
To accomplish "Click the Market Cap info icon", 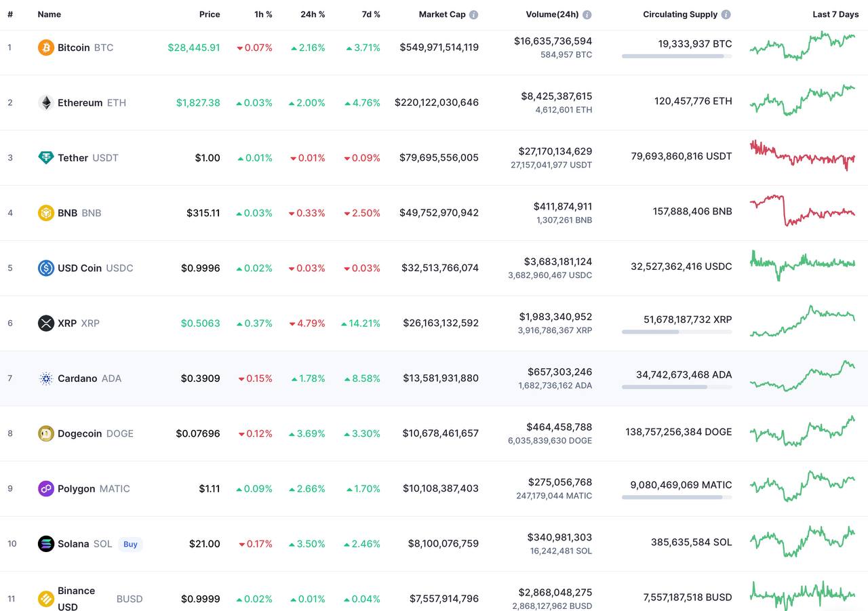I will tap(473, 14).
